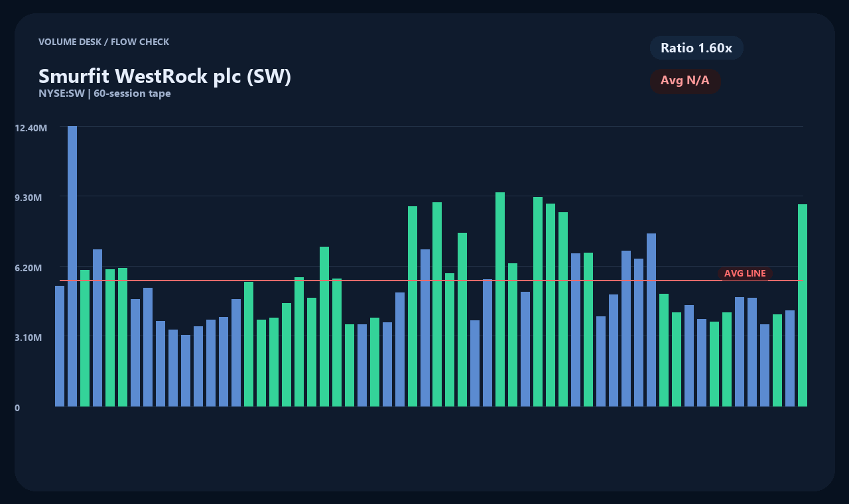Click the 6.20M axis label
This screenshot has height=504, width=849.
pos(29,267)
